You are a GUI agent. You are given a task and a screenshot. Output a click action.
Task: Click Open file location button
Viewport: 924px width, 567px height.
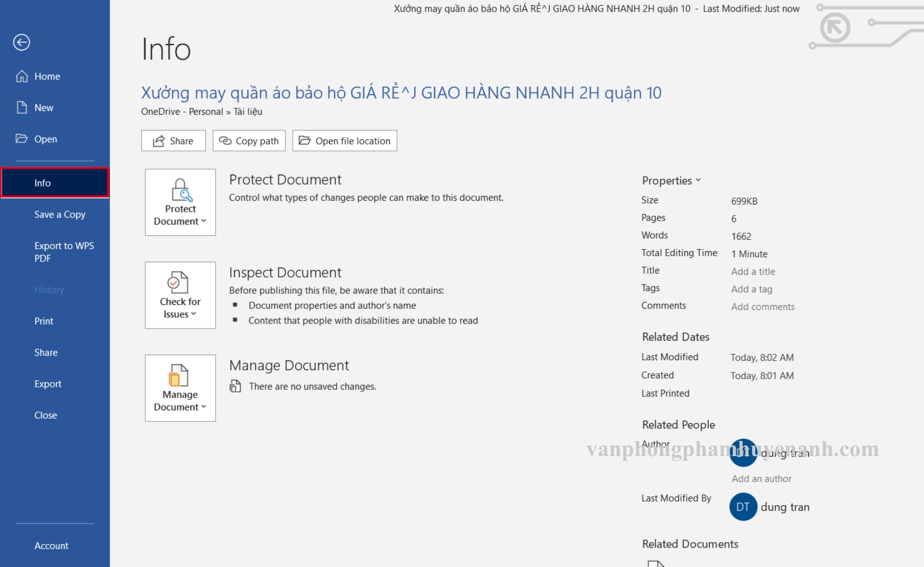click(345, 141)
